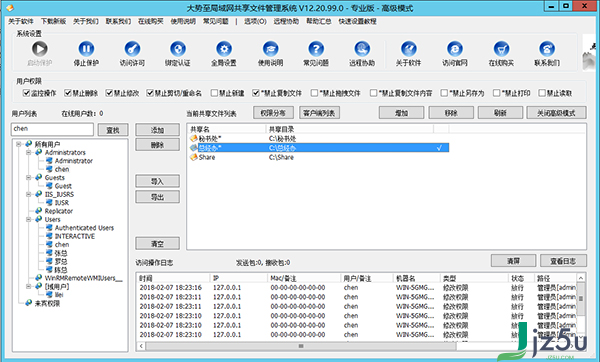Select the log row timed 18:23:16
The height and width of the screenshot is (362, 600).
pos(356,287)
